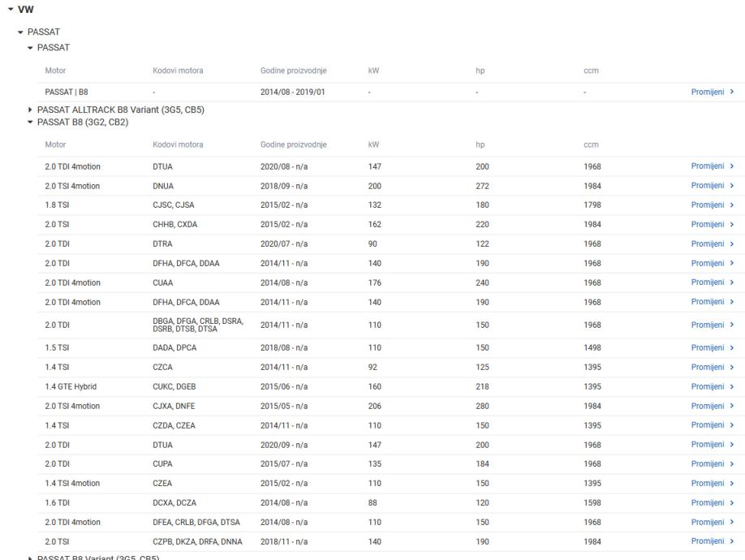Select PASSAT B8 (3G2, CB2) label
The image size is (745, 560).
tap(83, 122)
